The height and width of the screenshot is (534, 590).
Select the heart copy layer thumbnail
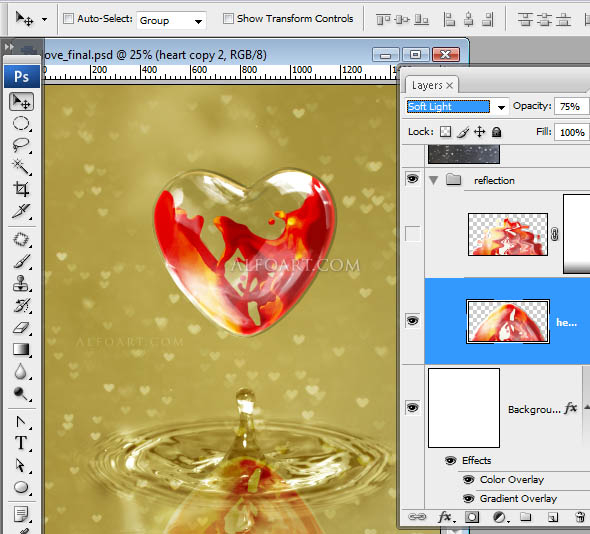pos(508,321)
